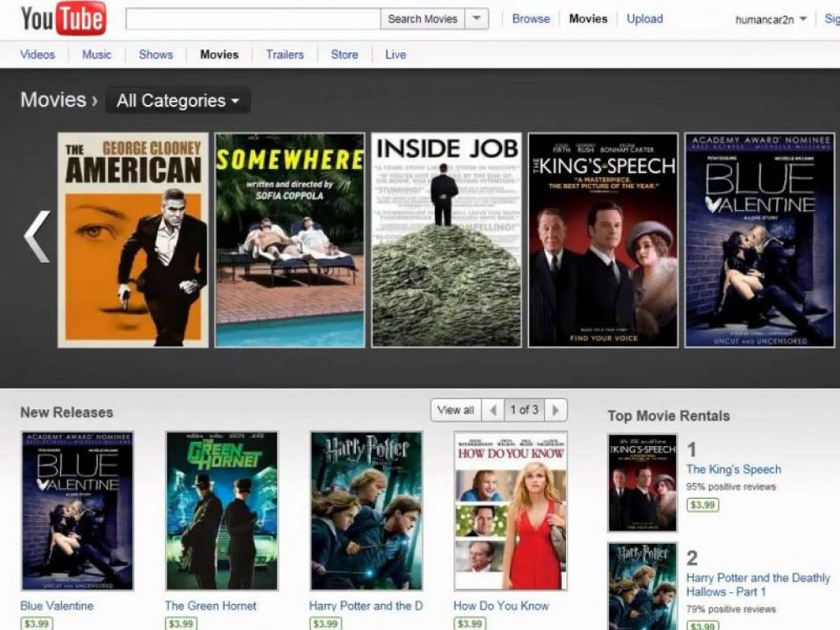Click Harry Potter and the Deathly Hallows - Part 1 link
The width and height of the screenshot is (840, 630).
pyautogui.click(x=758, y=585)
